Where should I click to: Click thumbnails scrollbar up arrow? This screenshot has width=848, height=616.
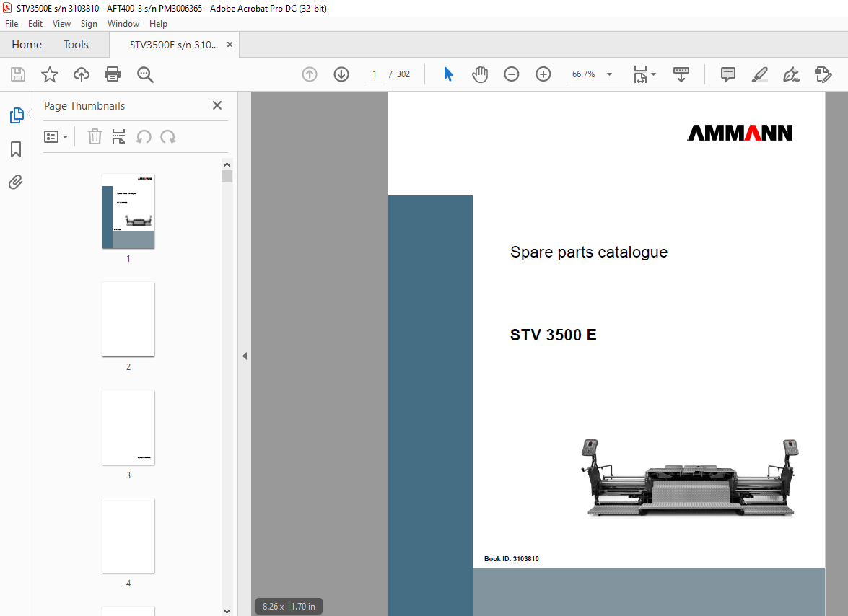tap(227, 164)
